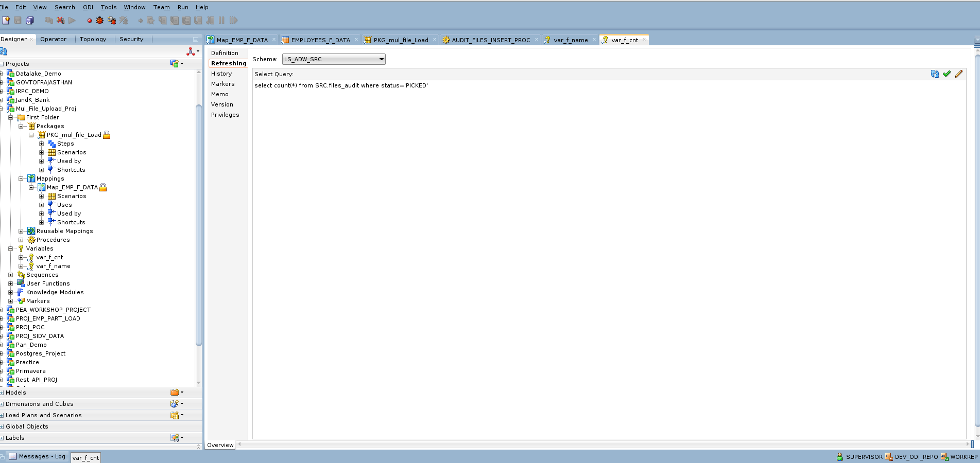The image size is (980, 463).
Task: Click the refresh icon under Designer tab
Action: click(x=4, y=51)
